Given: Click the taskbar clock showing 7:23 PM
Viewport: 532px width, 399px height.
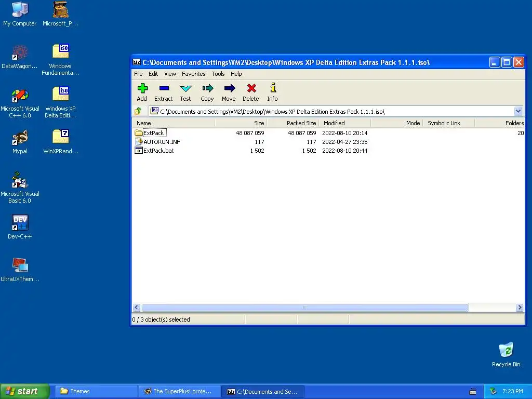Looking at the screenshot, I should coord(513,391).
